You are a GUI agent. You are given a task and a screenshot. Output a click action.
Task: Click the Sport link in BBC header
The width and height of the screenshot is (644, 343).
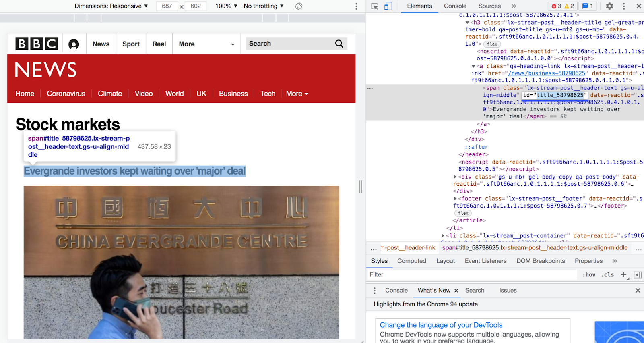coord(131,44)
